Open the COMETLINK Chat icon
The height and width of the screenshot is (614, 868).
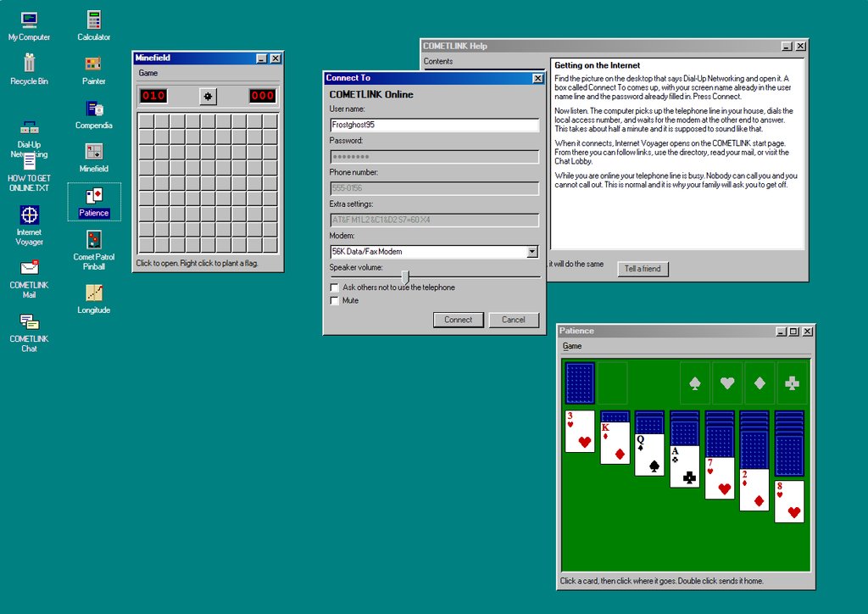29,332
